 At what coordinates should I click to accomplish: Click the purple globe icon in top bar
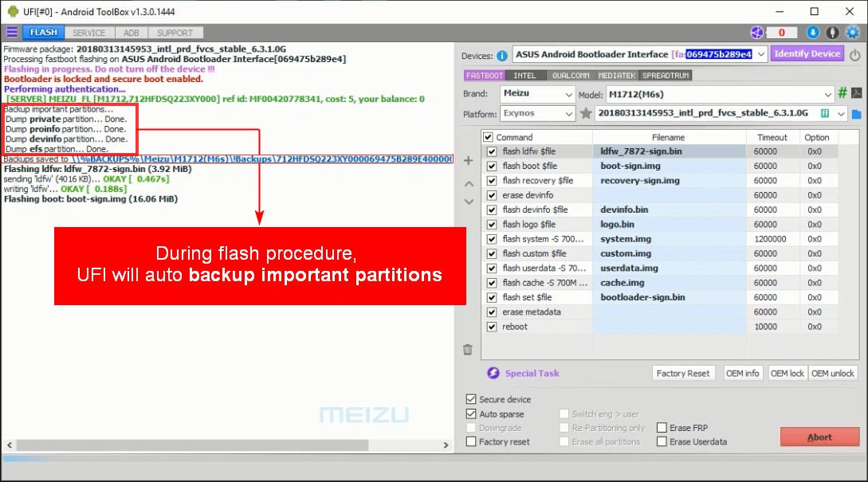pyautogui.click(x=756, y=33)
